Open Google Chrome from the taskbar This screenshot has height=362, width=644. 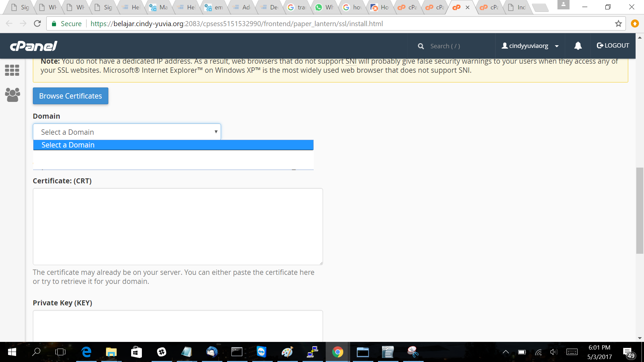click(x=337, y=352)
